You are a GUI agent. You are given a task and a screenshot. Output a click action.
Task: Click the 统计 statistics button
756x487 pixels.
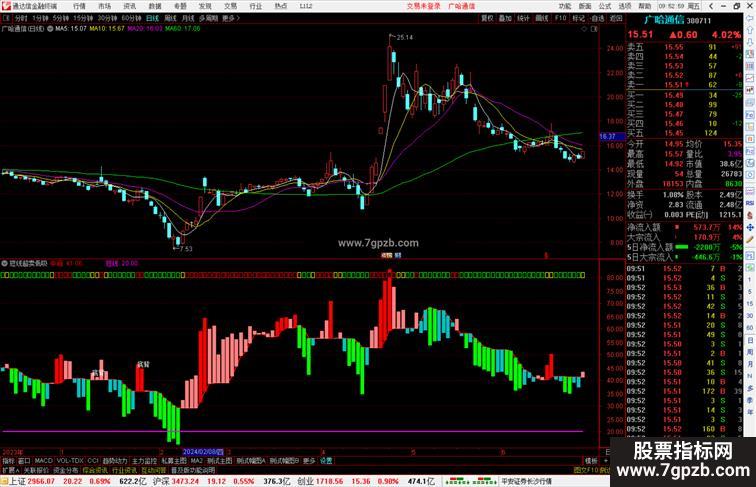524,18
